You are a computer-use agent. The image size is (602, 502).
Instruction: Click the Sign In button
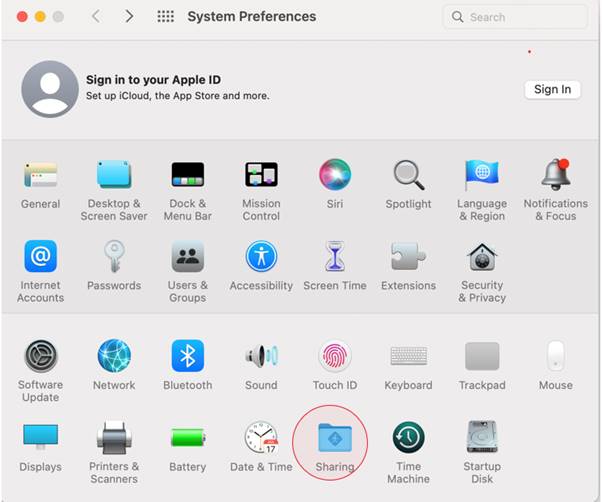click(x=552, y=89)
